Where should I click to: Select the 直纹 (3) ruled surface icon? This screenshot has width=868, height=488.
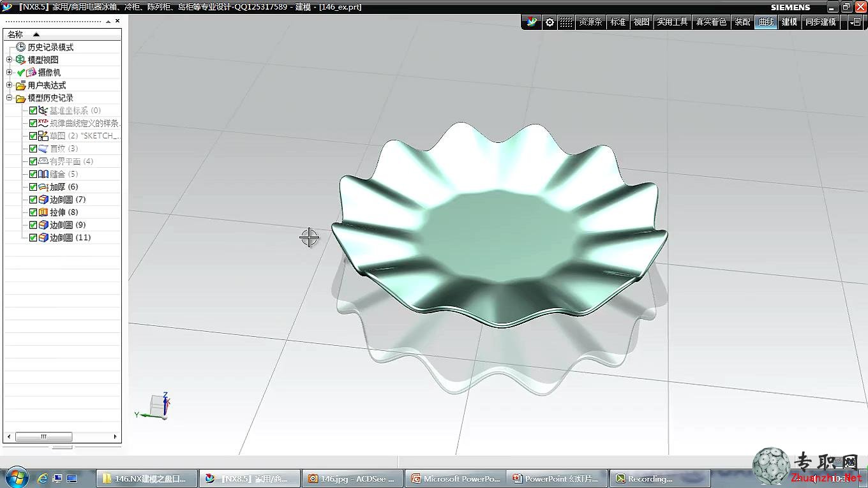[x=43, y=149]
